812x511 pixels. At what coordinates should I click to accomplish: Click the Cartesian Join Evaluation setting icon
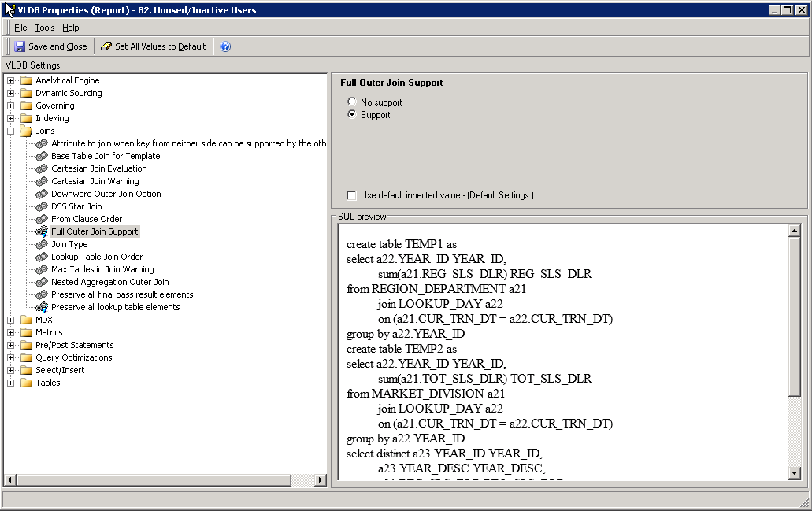41,168
